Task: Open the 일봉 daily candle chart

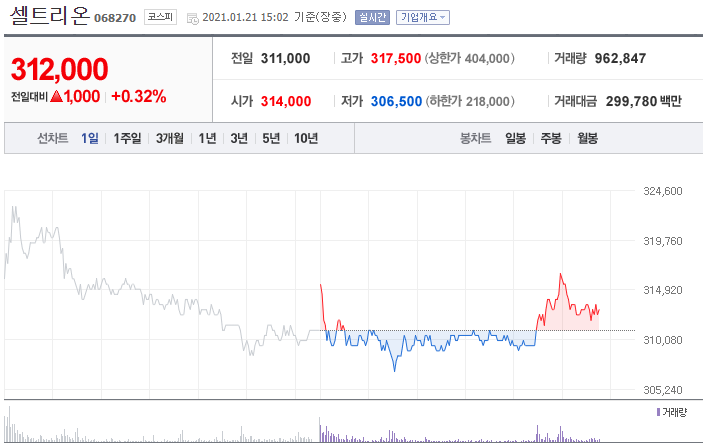Action: [x=515, y=138]
